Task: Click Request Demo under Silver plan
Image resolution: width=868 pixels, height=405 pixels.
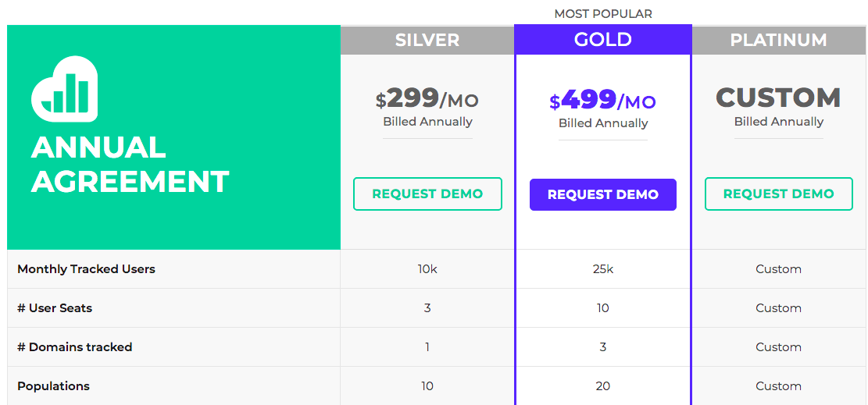Action: coord(427,194)
